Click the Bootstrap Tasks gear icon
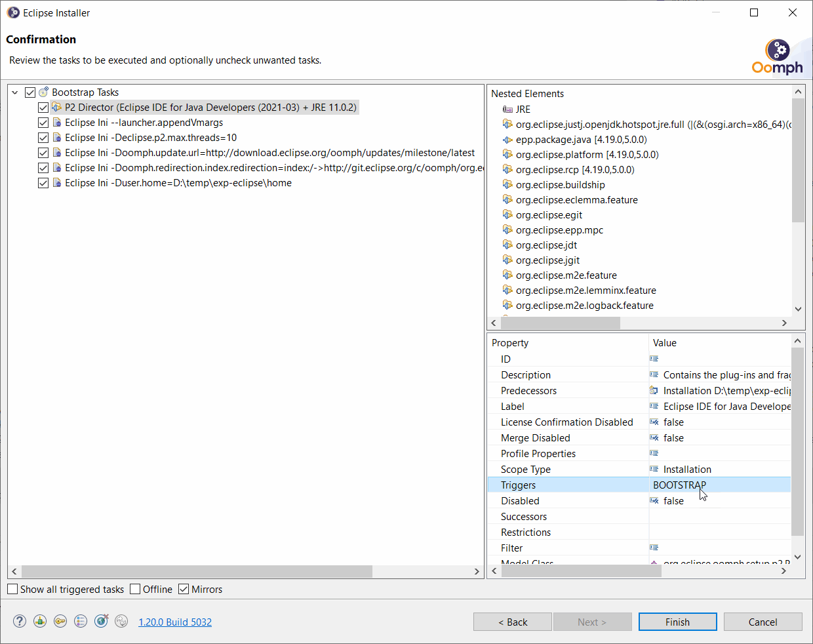 44,92
